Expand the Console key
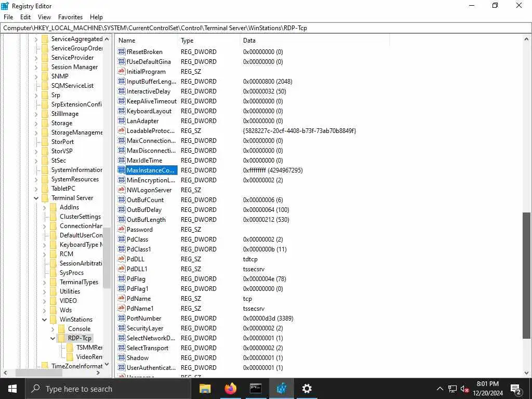Viewport: 532px width, 399px height. pos(53,329)
